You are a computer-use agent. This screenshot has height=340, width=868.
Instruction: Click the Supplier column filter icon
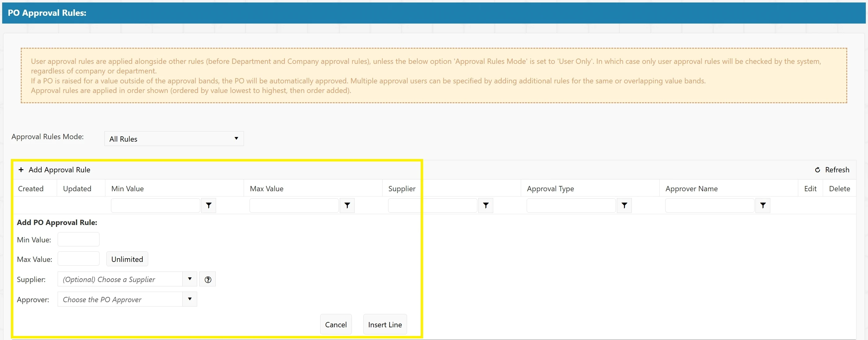485,205
